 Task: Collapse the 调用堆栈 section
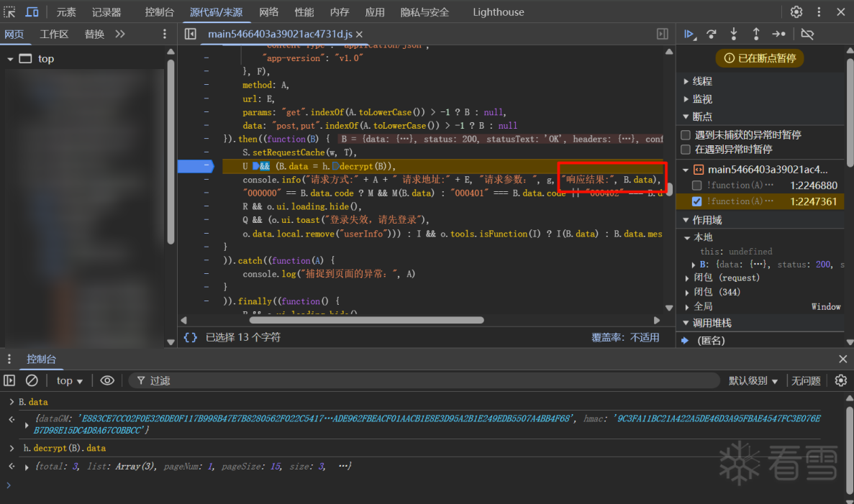(686, 323)
